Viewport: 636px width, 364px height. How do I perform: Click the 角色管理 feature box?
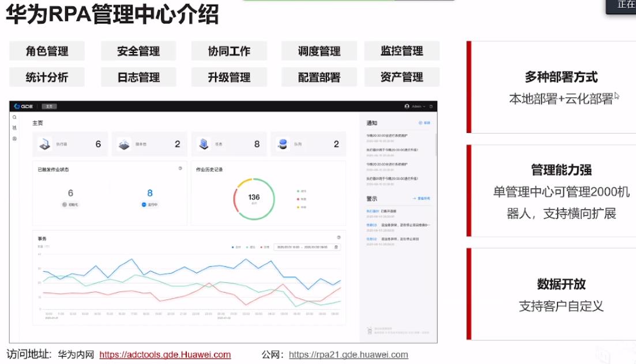47,51
